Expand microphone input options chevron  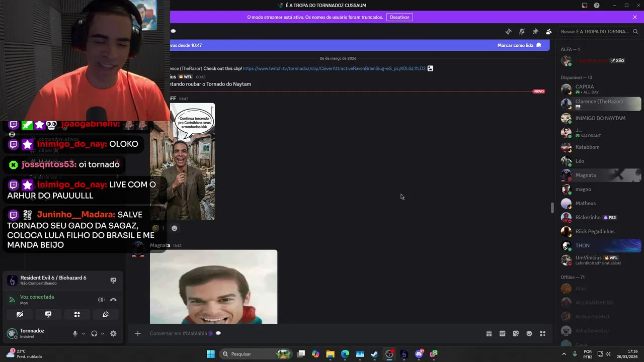coord(84,333)
